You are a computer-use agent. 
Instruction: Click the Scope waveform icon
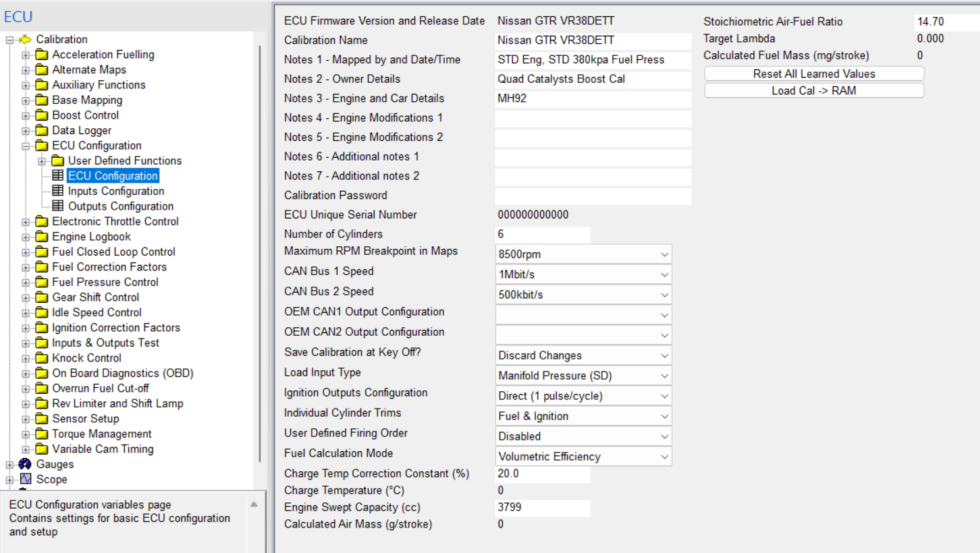click(x=26, y=479)
